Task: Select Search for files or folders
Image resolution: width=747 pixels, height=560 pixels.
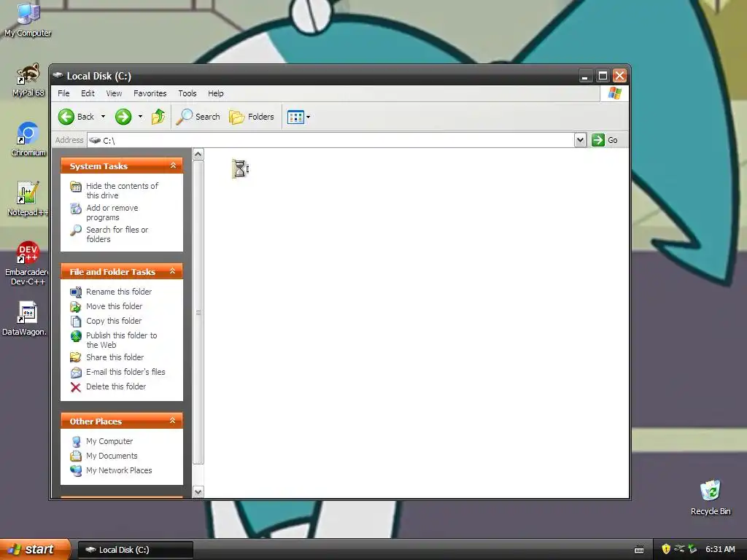Action: point(117,234)
